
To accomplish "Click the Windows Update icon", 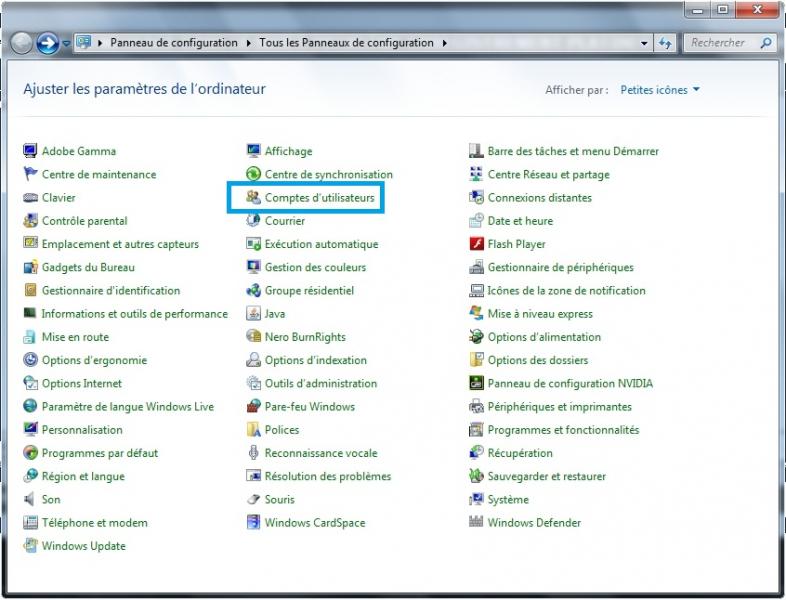I will coord(30,546).
